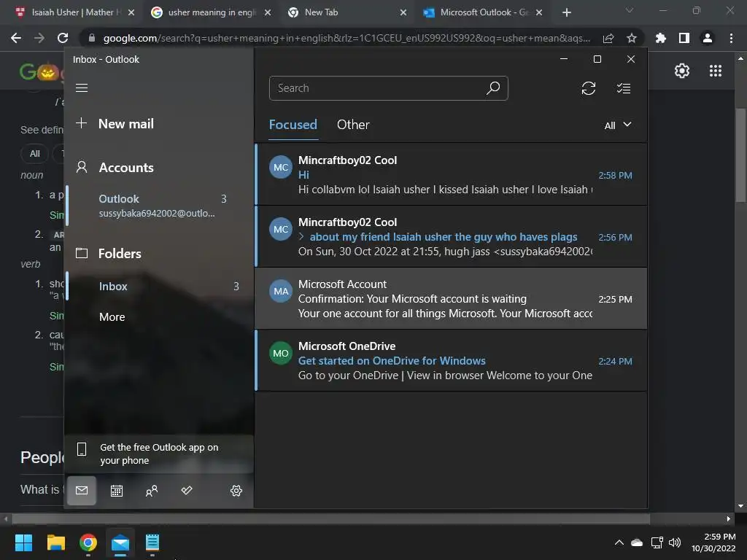Open Outlook Mail settings gear
The image size is (747, 560).
236,491
